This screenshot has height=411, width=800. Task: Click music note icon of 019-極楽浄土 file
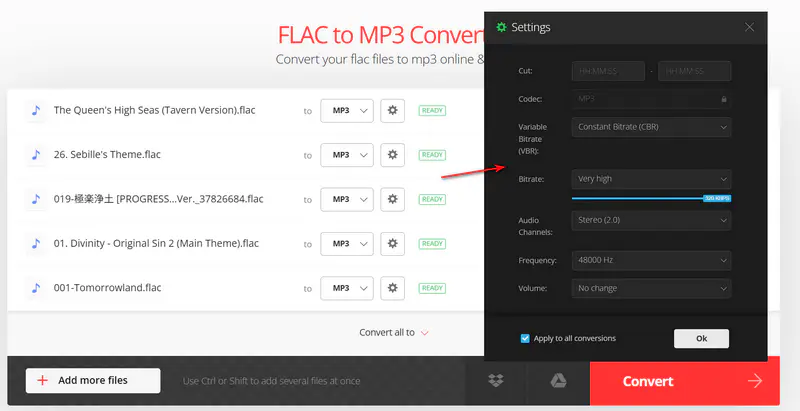36,199
